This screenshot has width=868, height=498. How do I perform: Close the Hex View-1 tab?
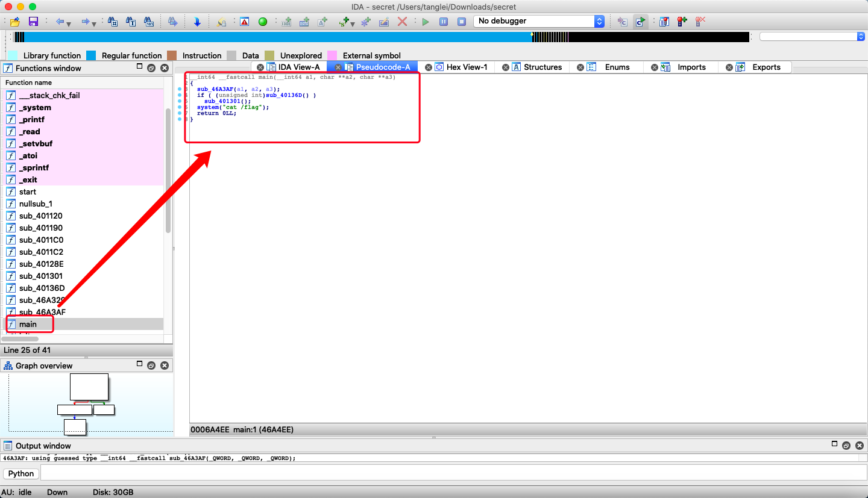click(x=429, y=67)
